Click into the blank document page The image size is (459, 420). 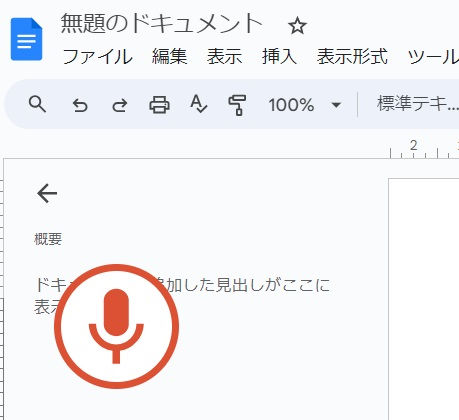pos(424,299)
